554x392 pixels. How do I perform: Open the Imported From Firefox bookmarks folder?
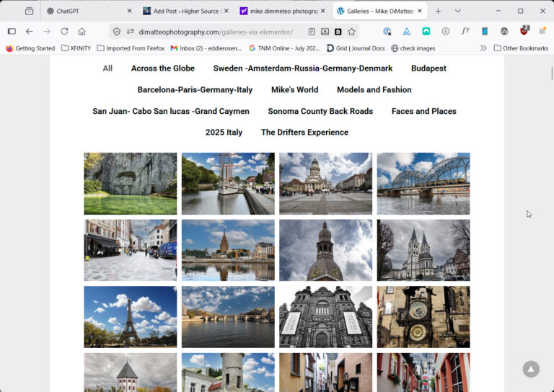(x=131, y=48)
